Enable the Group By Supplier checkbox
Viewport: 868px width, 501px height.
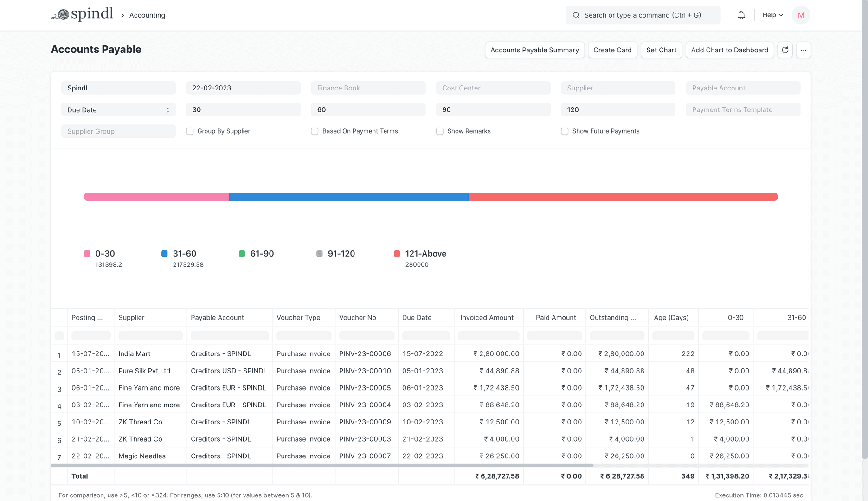coord(189,131)
